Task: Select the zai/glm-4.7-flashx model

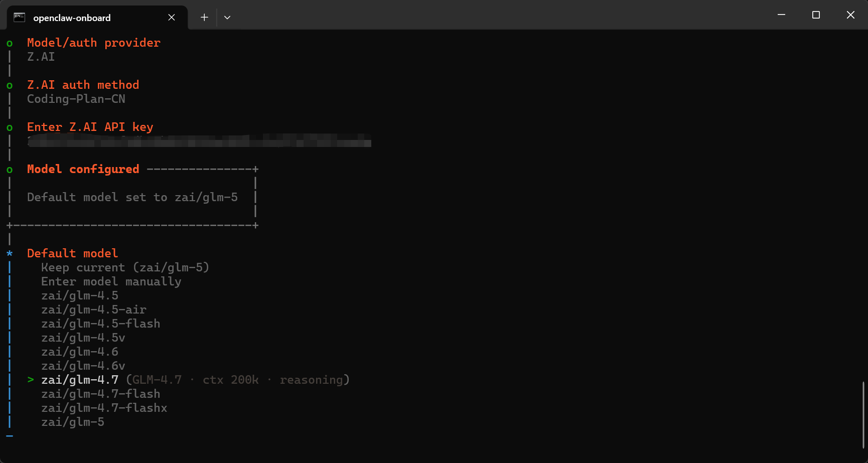Action: pos(104,408)
